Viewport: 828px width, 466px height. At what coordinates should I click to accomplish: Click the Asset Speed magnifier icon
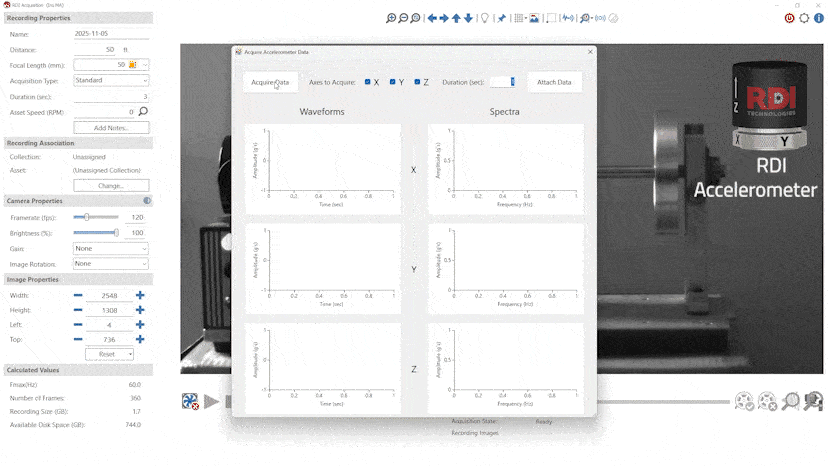click(x=143, y=112)
